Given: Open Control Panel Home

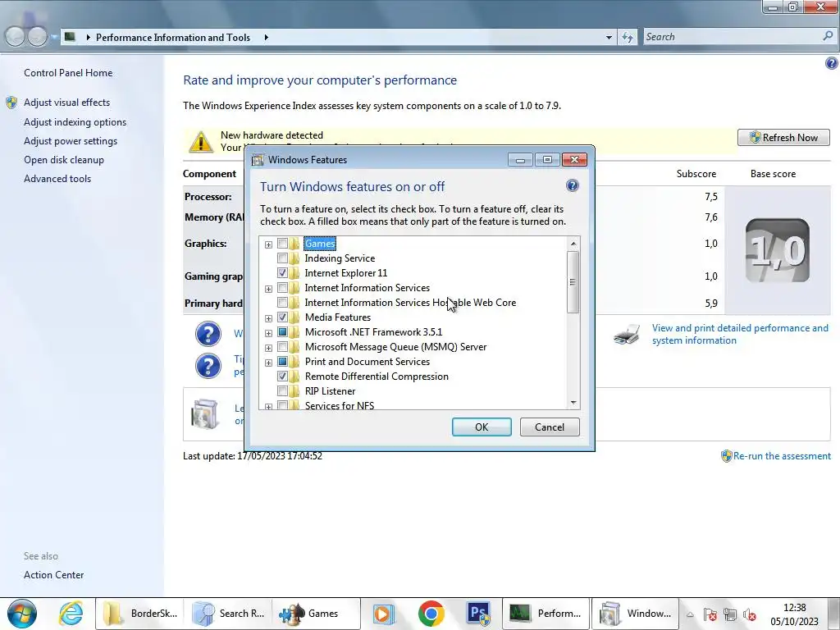Looking at the screenshot, I should (68, 73).
